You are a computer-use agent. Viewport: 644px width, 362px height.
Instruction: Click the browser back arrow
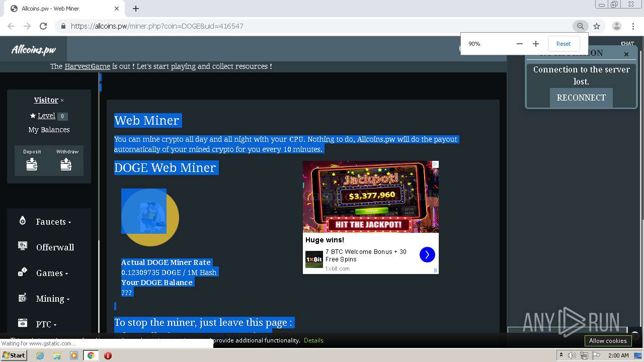click(11, 26)
